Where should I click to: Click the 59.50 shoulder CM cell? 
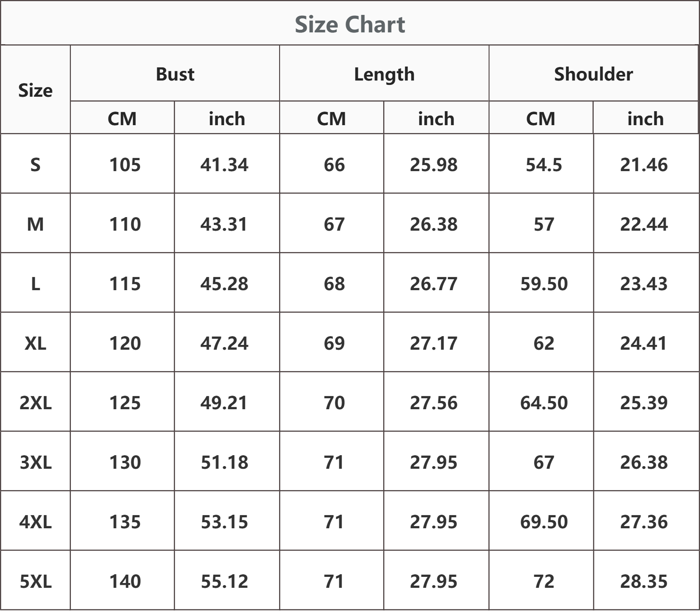541,283
